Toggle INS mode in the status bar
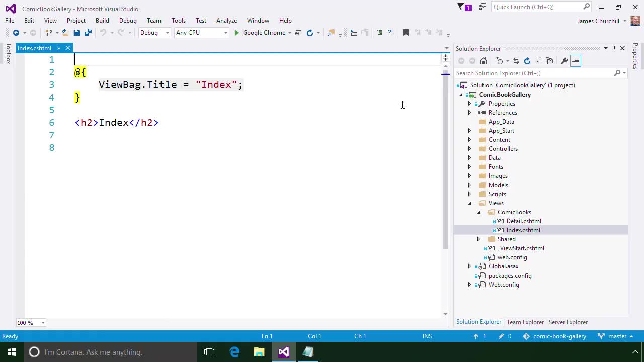This screenshot has width=644, height=362. pyautogui.click(x=427, y=336)
